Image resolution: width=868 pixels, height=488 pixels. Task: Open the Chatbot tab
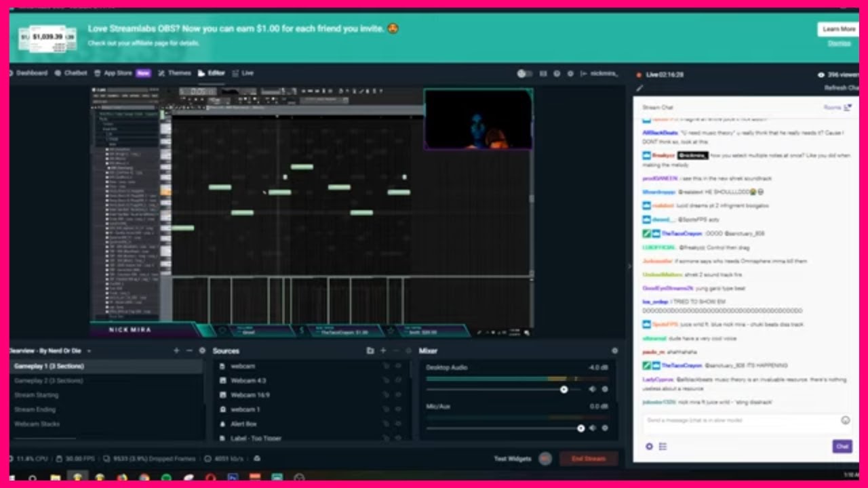71,73
